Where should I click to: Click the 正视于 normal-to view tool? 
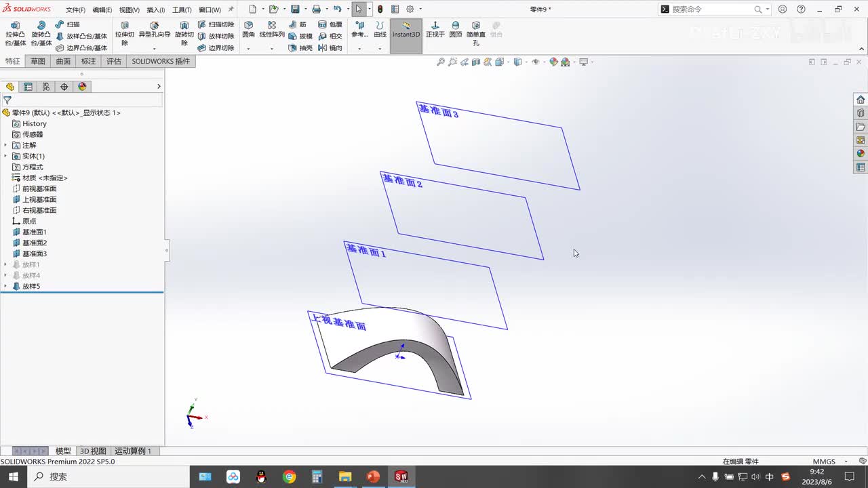click(x=435, y=30)
